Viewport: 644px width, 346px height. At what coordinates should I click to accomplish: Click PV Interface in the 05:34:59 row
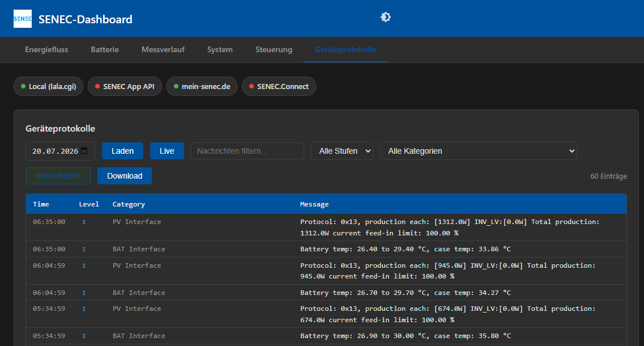[x=137, y=309]
